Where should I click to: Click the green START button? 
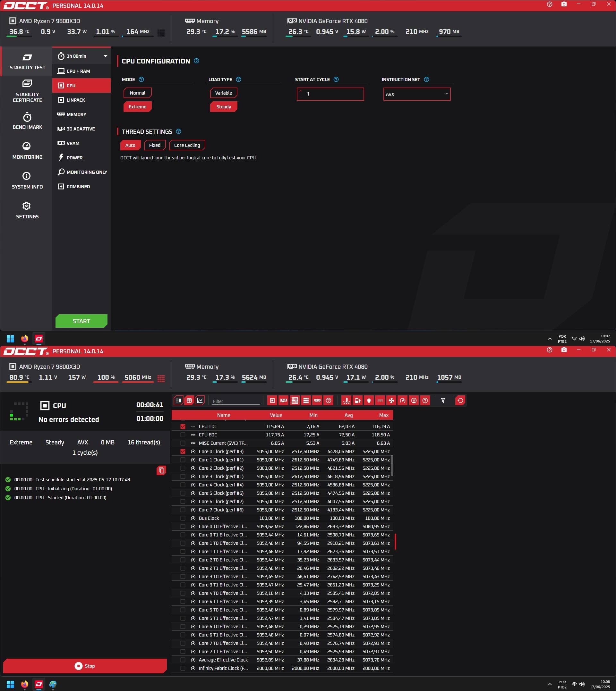(81, 321)
